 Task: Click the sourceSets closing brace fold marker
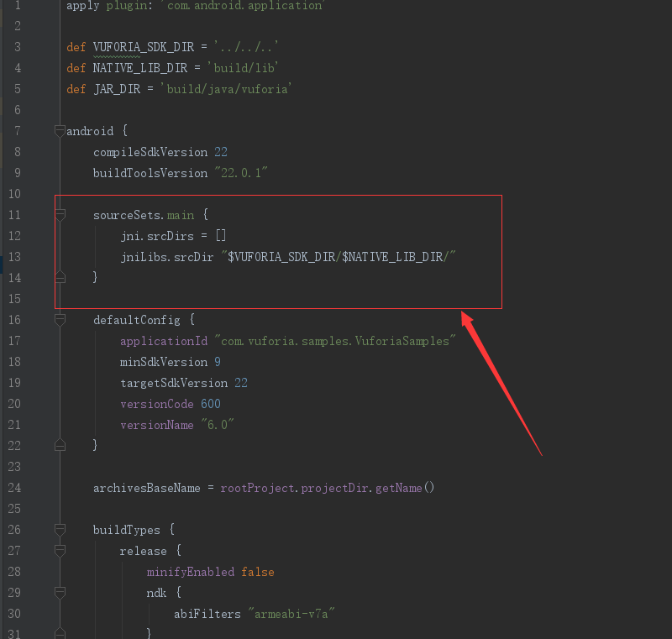60,278
